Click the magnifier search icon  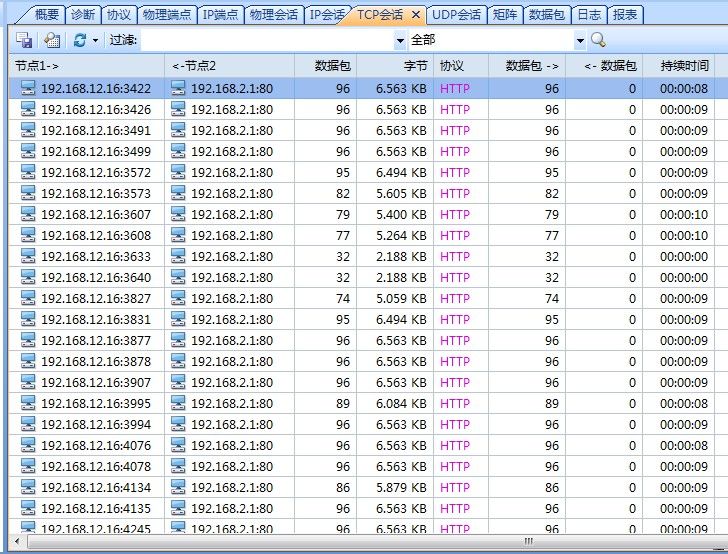598,40
